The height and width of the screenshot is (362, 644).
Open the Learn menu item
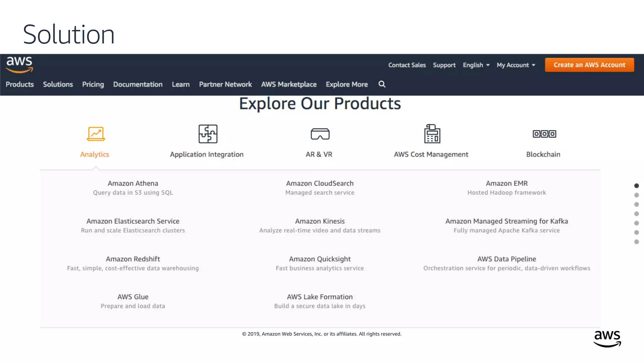coord(181,84)
